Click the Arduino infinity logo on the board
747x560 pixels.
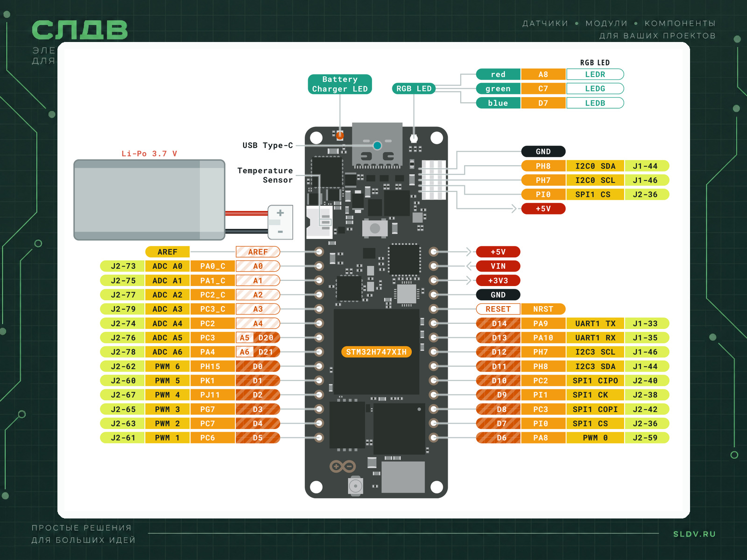(x=343, y=466)
